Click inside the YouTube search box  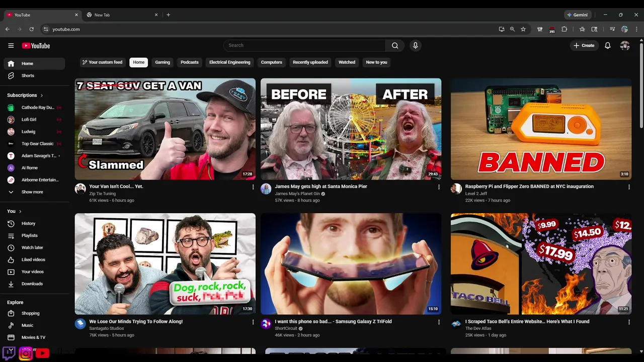(x=304, y=45)
